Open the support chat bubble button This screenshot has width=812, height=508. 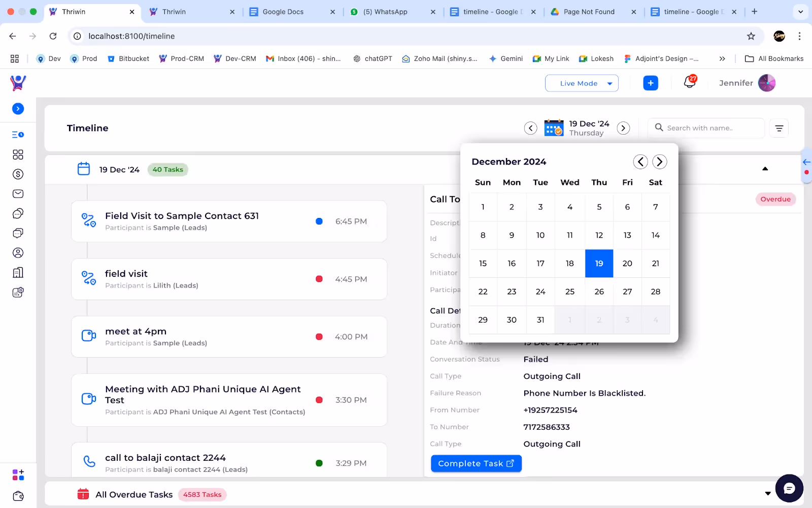[x=789, y=488]
